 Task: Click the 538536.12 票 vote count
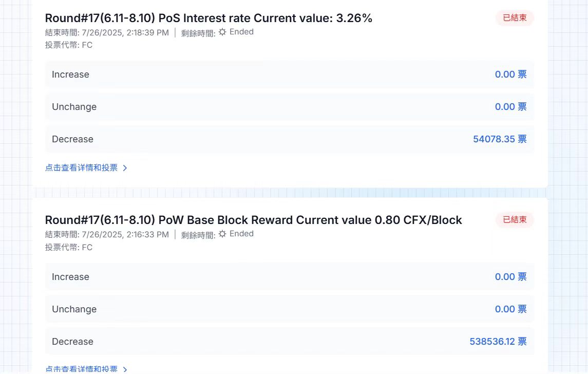pyautogui.click(x=498, y=341)
